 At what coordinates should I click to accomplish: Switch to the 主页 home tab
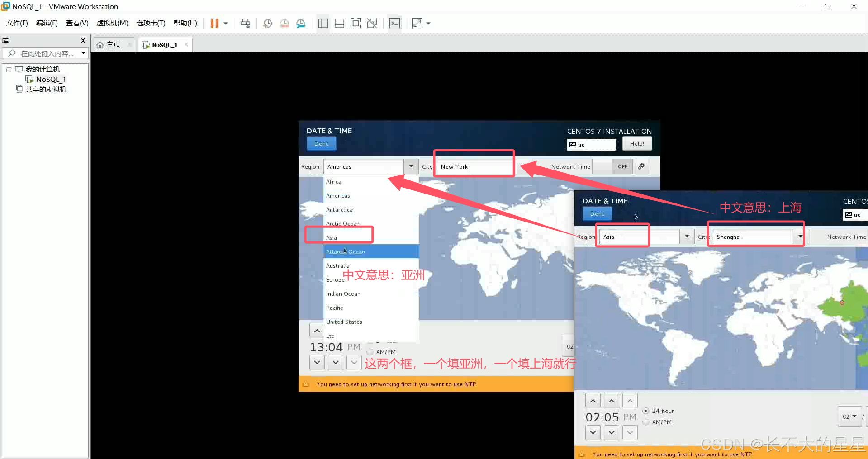(x=114, y=45)
